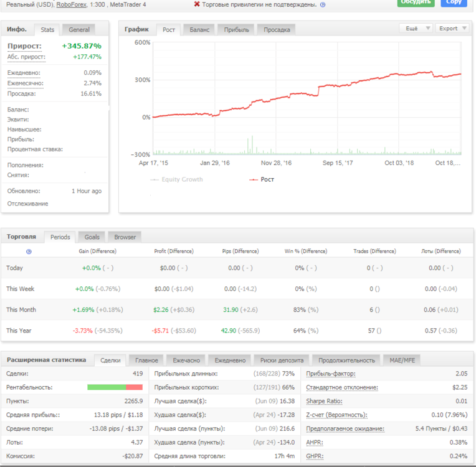The image size is (476, 467).
Task: Open the RoboForex broker link
Action: click(x=72, y=4)
